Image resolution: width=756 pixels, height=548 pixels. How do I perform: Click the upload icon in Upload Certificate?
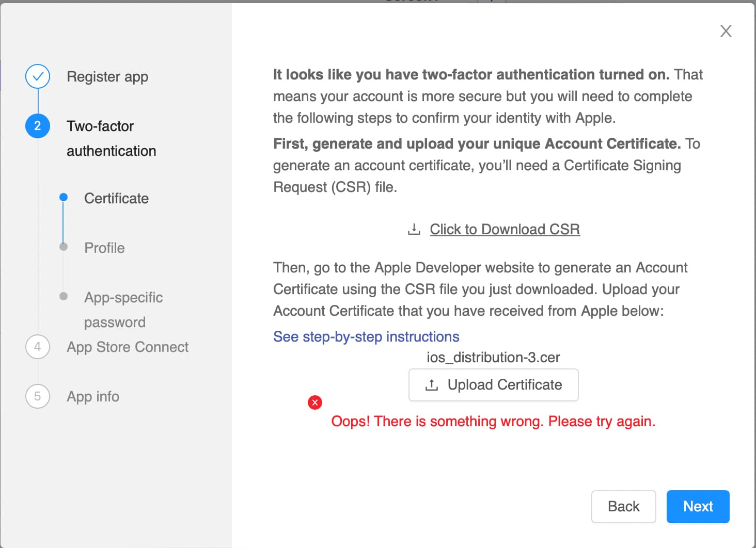(x=431, y=385)
